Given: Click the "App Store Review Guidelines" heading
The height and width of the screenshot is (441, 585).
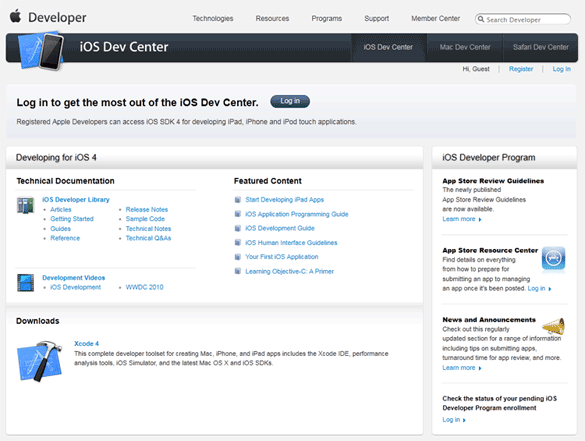Looking at the screenshot, I should (x=493, y=181).
